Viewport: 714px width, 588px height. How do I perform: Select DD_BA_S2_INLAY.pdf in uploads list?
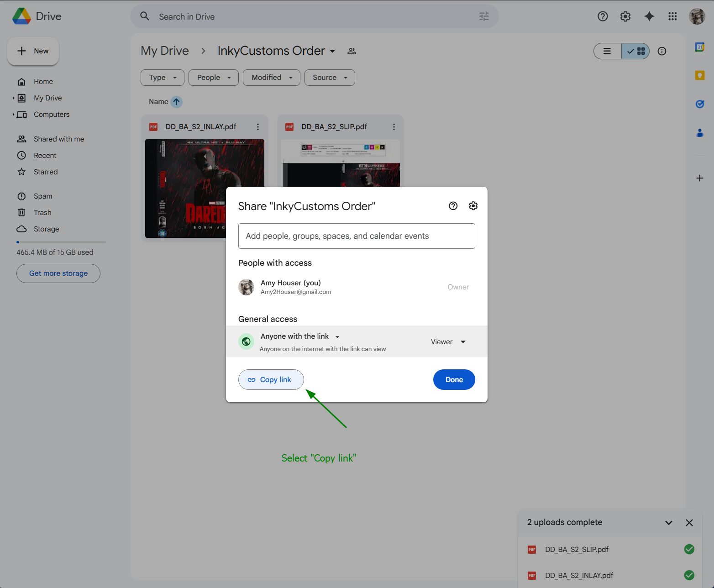pyautogui.click(x=610, y=575)
